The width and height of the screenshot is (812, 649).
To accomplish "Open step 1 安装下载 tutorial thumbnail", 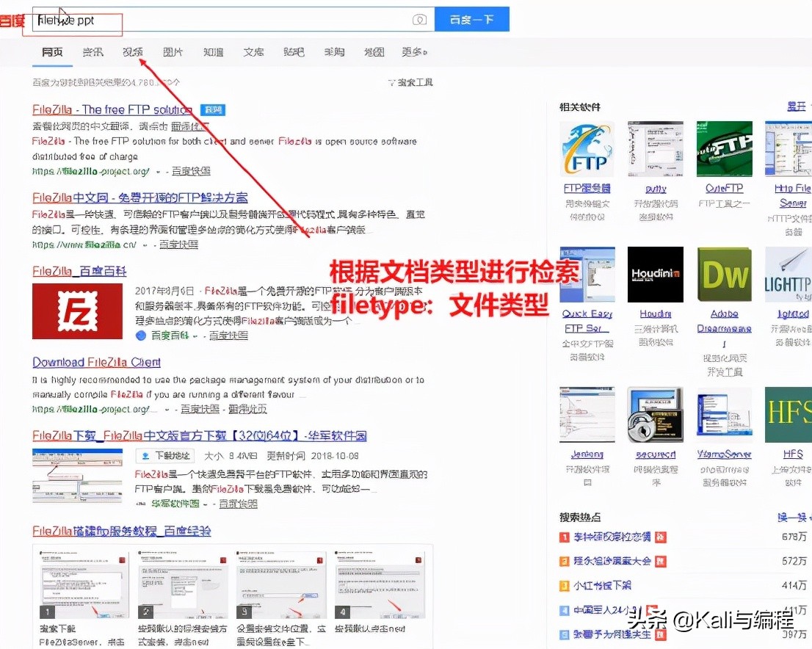I will coord(84,585).
